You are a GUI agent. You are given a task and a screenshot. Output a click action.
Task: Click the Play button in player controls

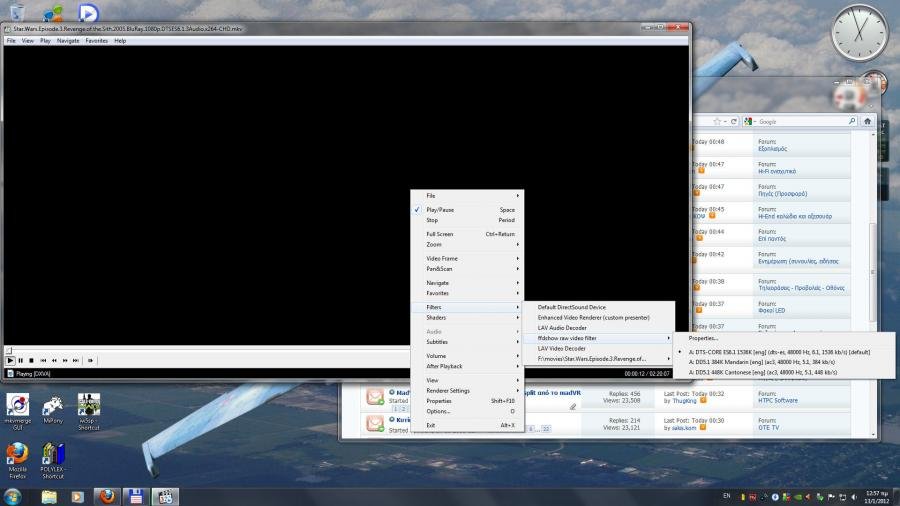(10, 360)
